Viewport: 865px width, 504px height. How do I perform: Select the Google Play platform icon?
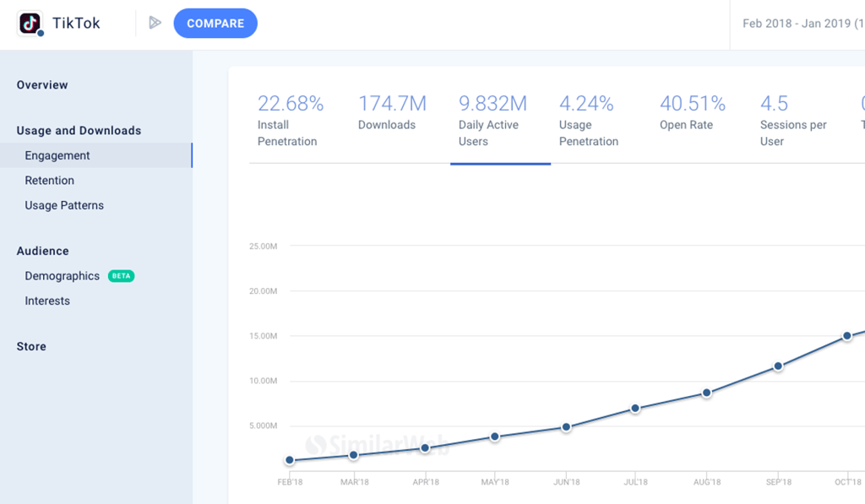click(x=155, y=23)
